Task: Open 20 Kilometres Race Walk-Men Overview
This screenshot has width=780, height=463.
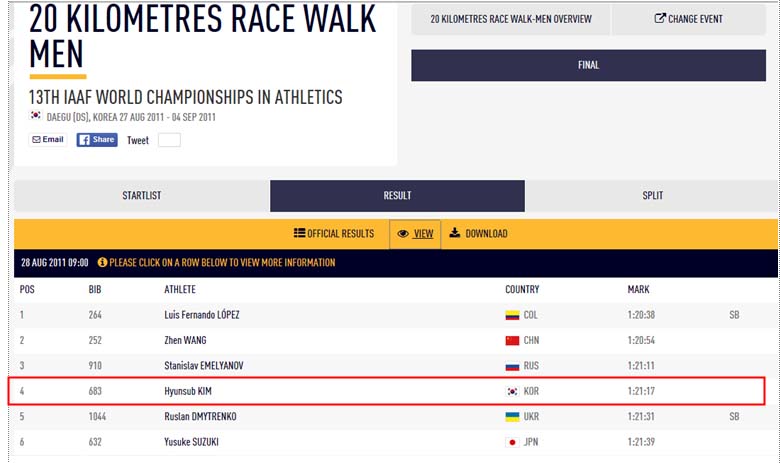Action: click(511, 19)
